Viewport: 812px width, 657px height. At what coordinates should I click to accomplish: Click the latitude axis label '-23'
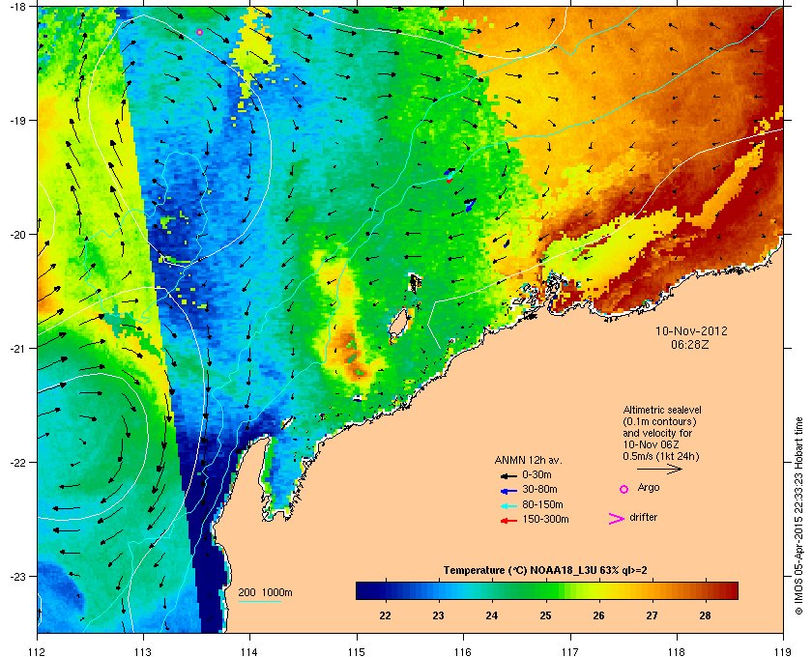(17, 576)
